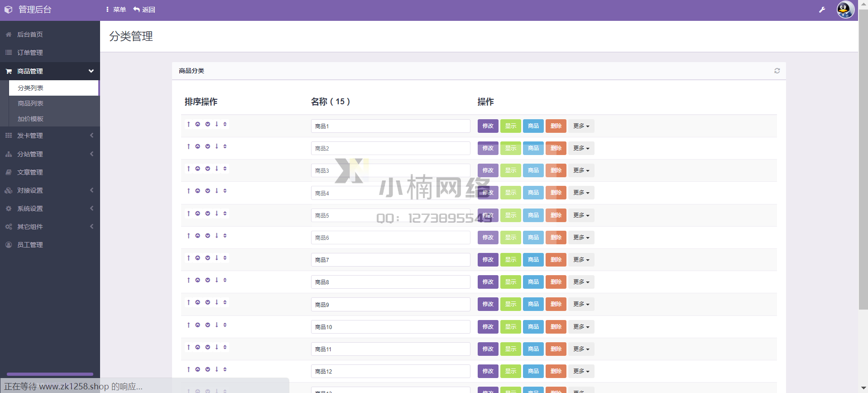
Task: Toggle 显示 visibility for 商品12
Action: click(511, 371)
